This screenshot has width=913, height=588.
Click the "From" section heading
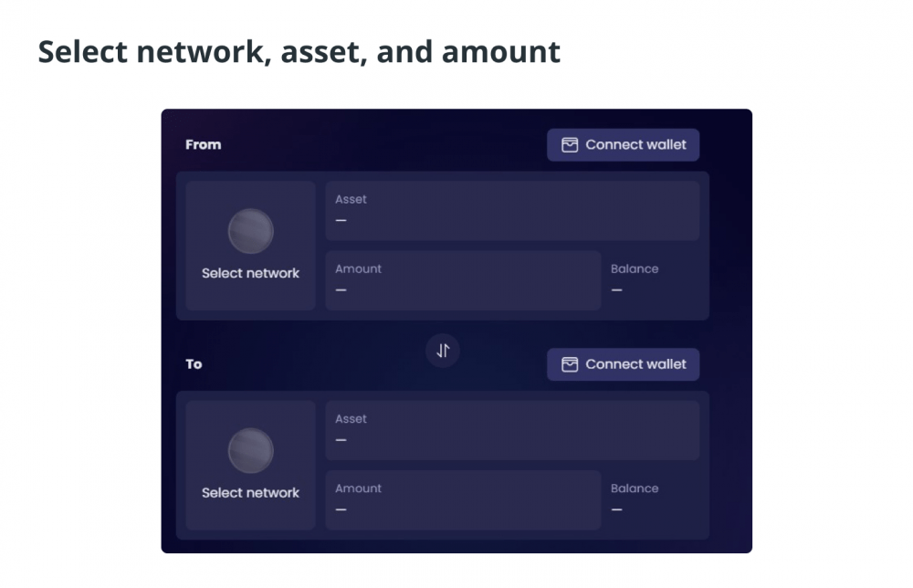coord(203,144)
